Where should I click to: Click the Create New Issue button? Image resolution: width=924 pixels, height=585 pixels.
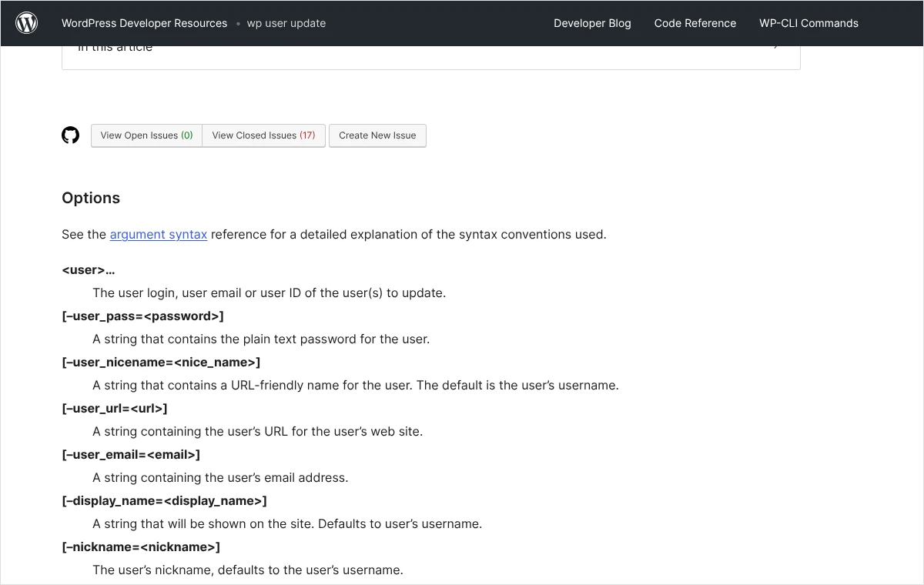click(377, 135)
